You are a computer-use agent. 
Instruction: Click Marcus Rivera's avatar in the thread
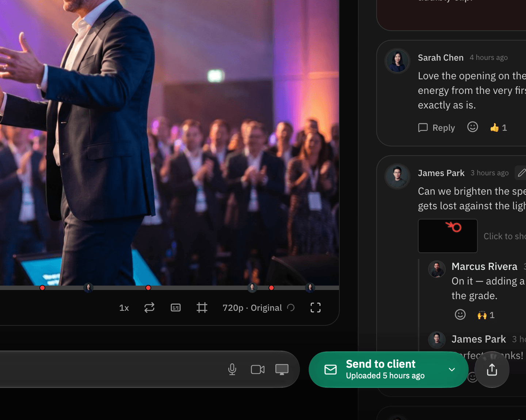click(x=437, y=270)
